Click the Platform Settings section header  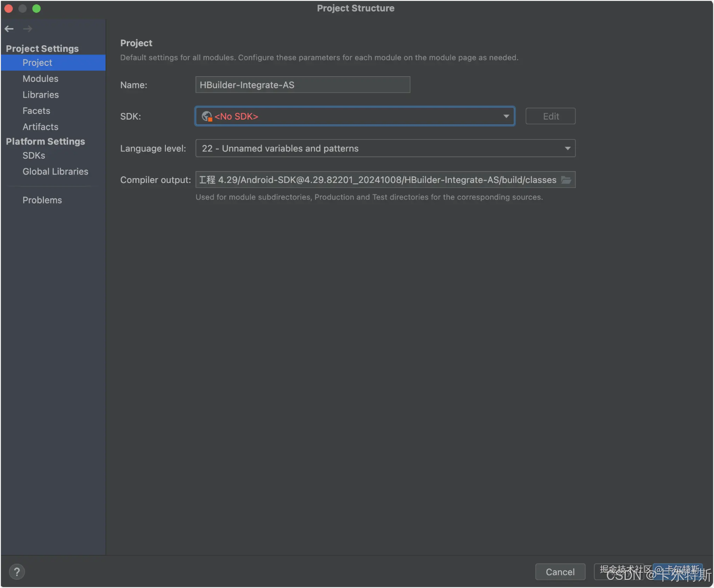coord(45,142)
